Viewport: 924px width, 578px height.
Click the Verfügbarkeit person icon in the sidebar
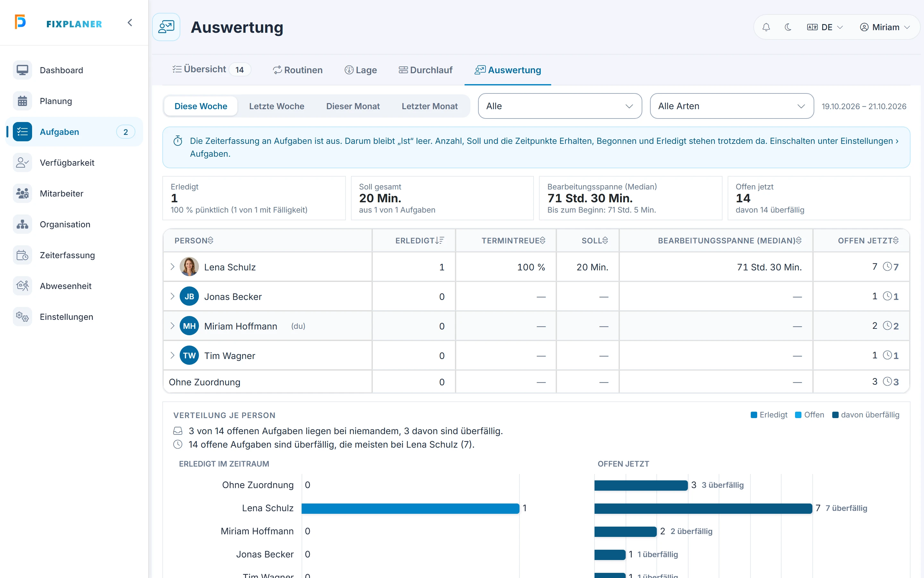(x=22, y=163)
